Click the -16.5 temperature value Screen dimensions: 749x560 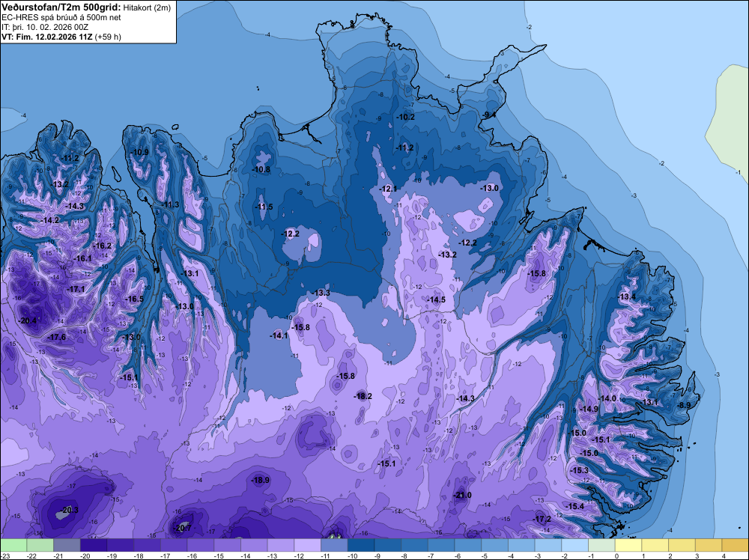click(x=134, y=299)
